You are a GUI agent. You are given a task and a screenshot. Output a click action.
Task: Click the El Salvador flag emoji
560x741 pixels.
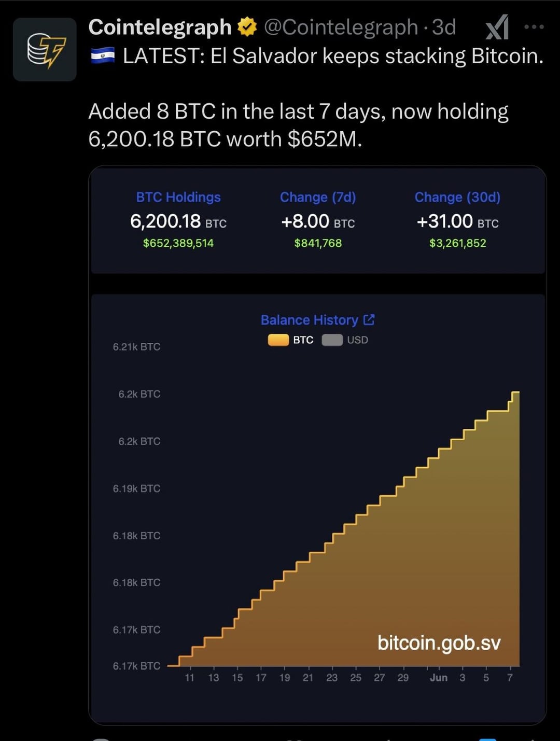point(103,55)
